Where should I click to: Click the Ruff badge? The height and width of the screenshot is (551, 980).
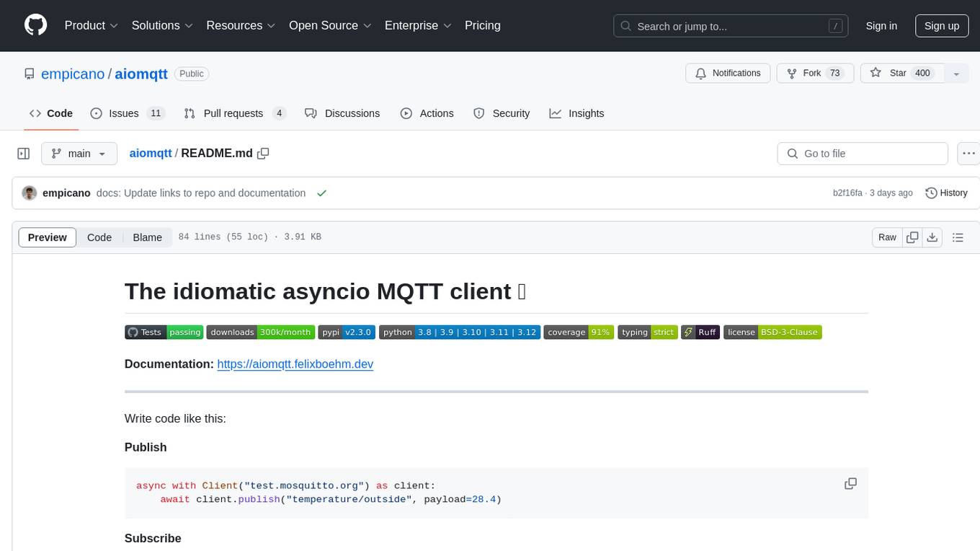point(700,332)
